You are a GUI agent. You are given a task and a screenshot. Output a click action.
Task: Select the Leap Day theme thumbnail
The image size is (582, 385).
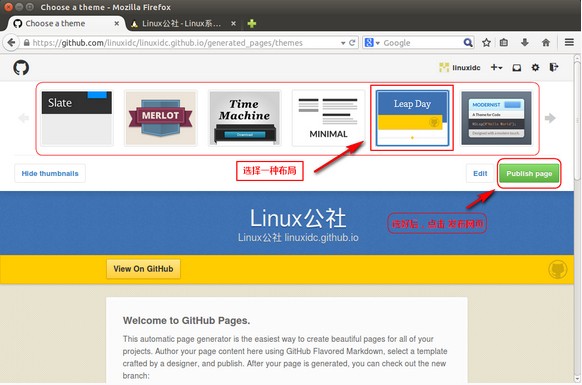(412, 118)
